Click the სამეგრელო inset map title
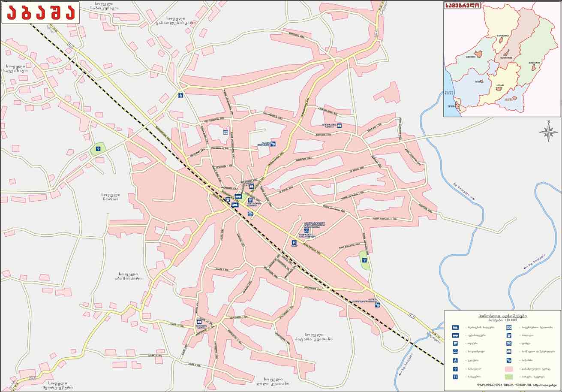The height and width of the screenshot is (392, 562). point(461,6)
